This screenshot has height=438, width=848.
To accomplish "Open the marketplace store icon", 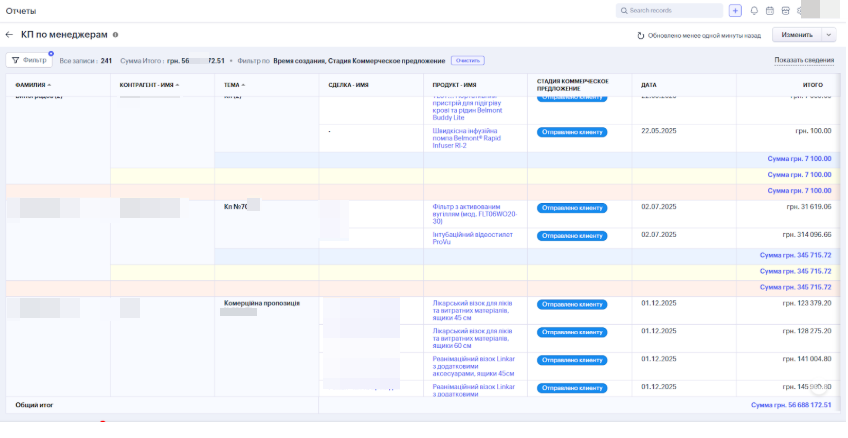I will pos(785,11).
